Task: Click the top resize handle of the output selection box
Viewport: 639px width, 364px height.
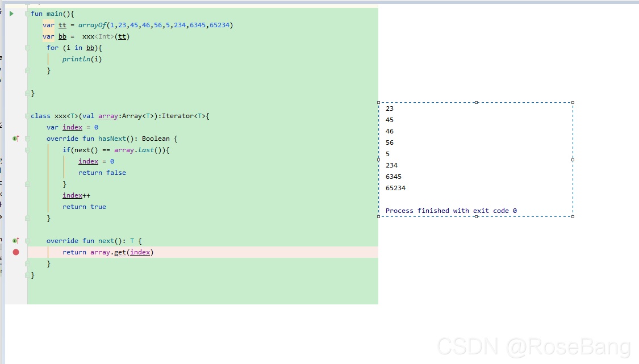Action: [x=476, y=102]
